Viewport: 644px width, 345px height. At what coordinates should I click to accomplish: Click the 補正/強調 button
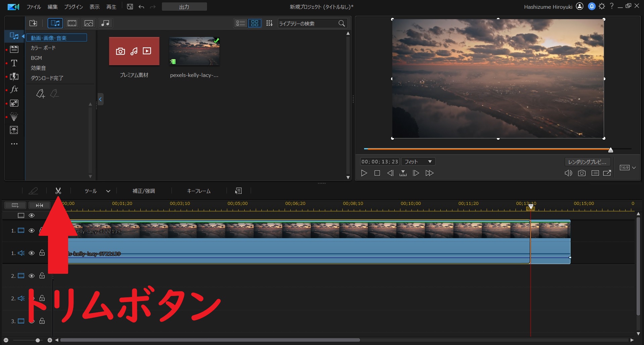point(144,191)
